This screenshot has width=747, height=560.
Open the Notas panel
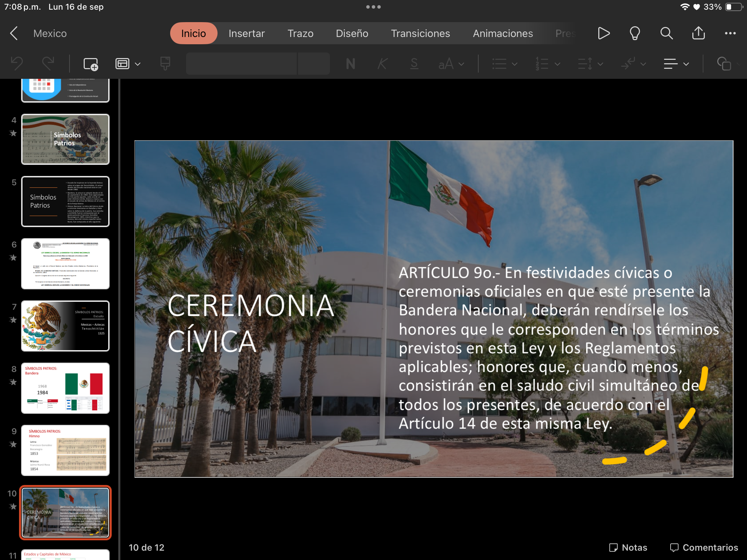pos(628,548)
